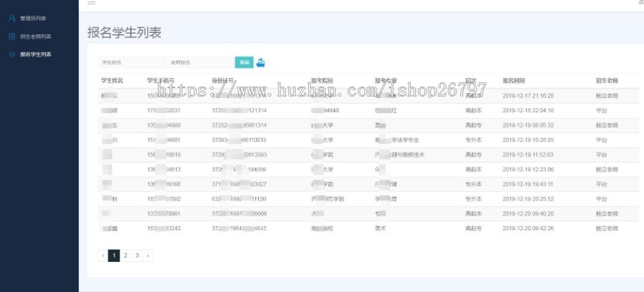
Task: Select timestamp 2019-12-19 11:52:03
Action: coord(528,155)
